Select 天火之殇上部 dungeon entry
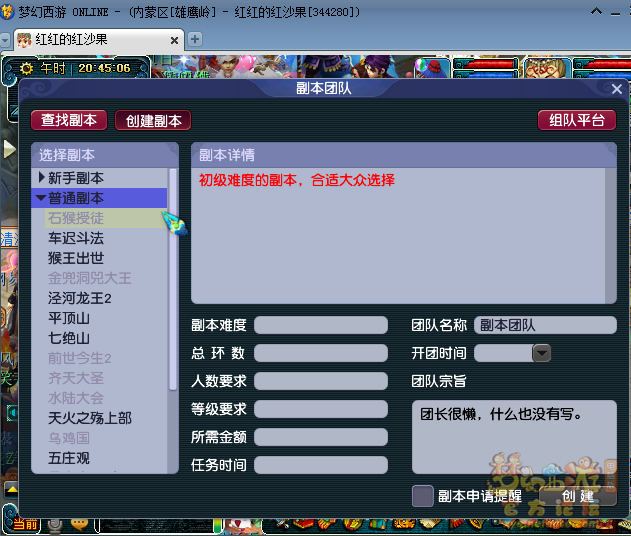This screenshot has height=536, width=631. pos(90,418)
